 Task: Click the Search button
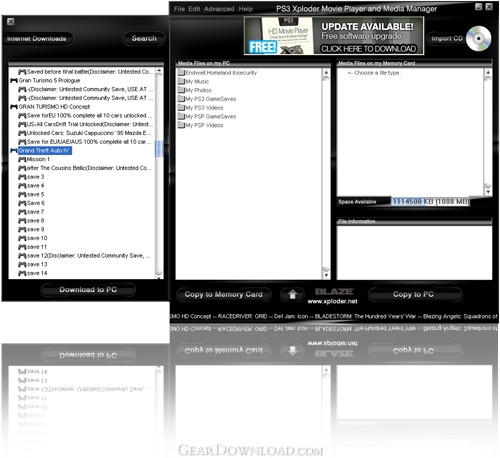(x=144, y=38)
